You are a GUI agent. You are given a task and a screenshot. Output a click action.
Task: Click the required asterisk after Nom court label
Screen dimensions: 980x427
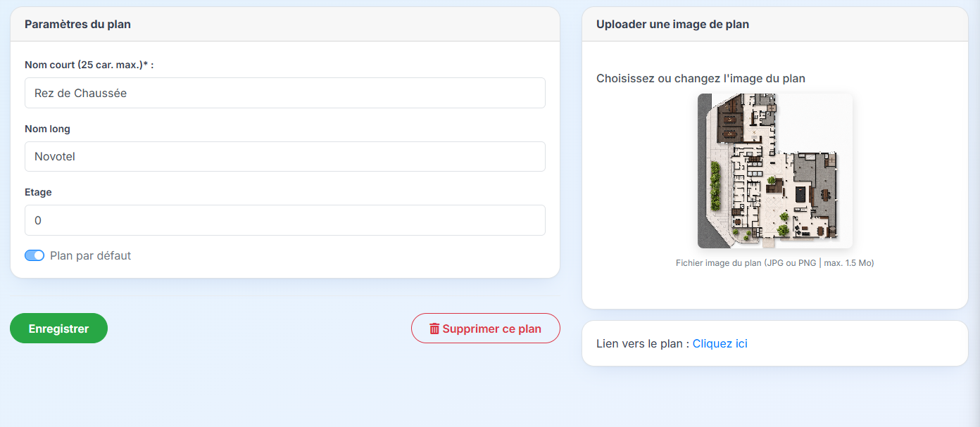(x=145, y=64)
